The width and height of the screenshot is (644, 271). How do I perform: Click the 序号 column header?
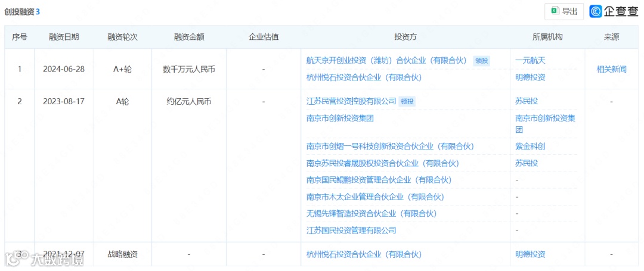tap(19, 37)
